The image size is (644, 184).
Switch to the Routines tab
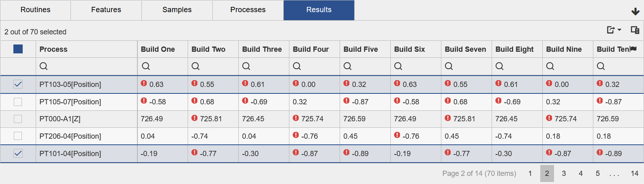pyautogui.click(x=35, y=10)
